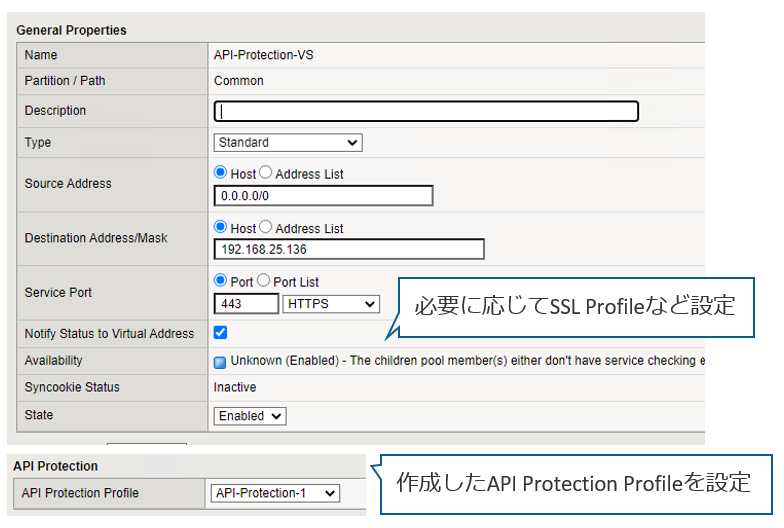Click the API Protection section header

point(55,466)
